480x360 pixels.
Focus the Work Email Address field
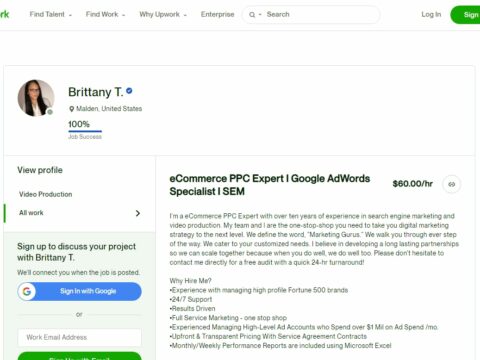79,337
